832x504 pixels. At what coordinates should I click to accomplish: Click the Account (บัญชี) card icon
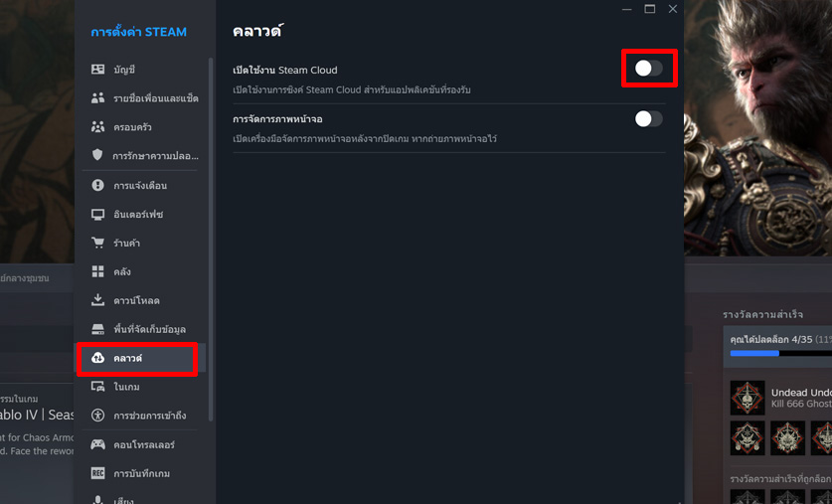coord(97,70)
